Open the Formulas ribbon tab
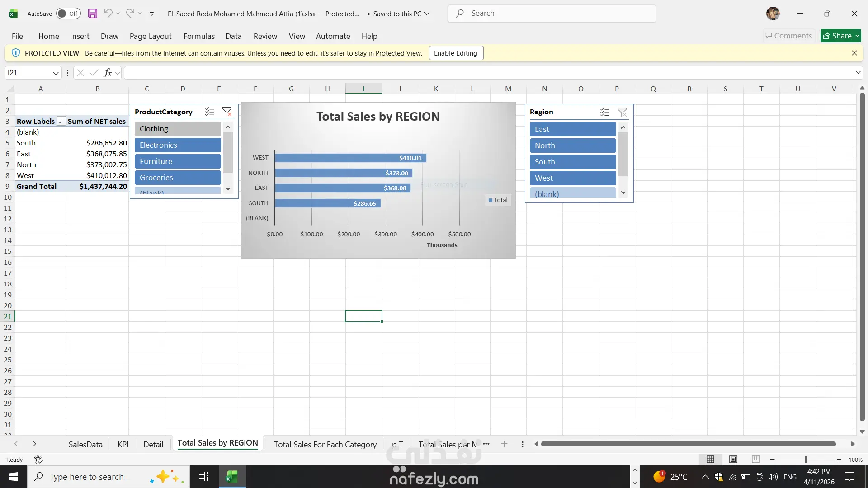This screenshot has height=488, width=868. tap(199, 36)
